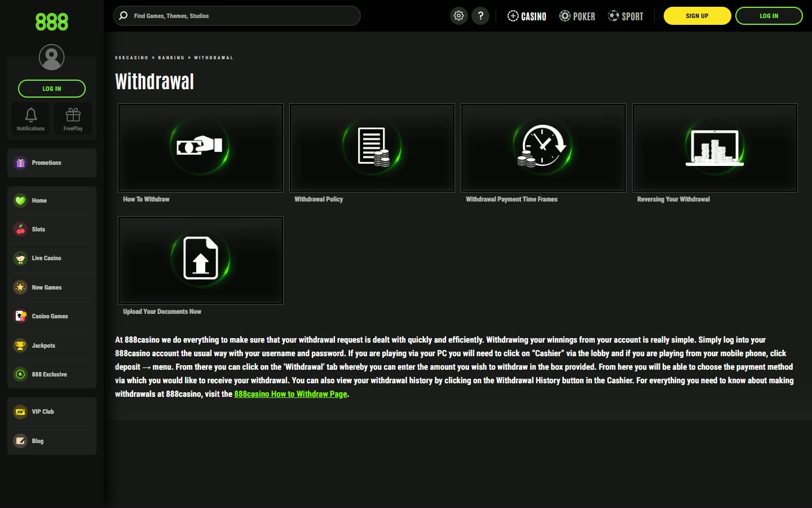Click WITHDRAWAL breadcrumb

(213, 58)
